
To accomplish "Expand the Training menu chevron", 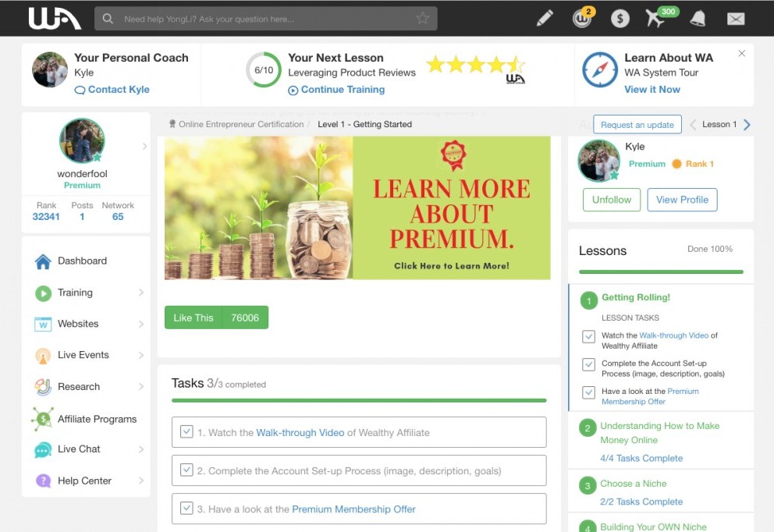I will (x=141, y=293).
